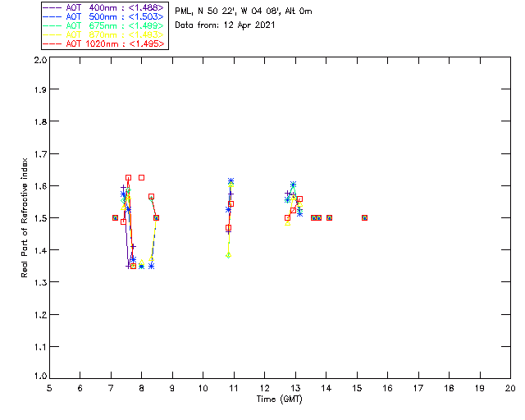Image resolution: width=525 pixels, height=420 pixels.
Task: Click the 1.1 y-axis tick label
Action: coord(40,347)
